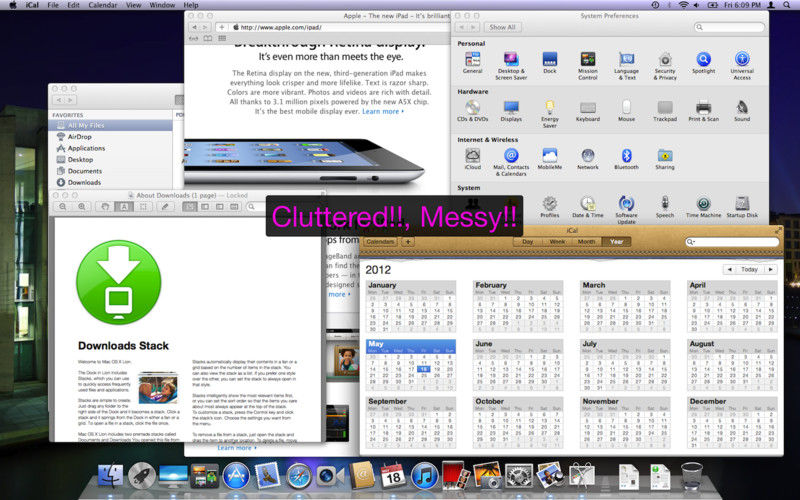This screenshot has height=500, width=800.
Task: Open MobileMe preferences pane
Action: coord(549,159)
